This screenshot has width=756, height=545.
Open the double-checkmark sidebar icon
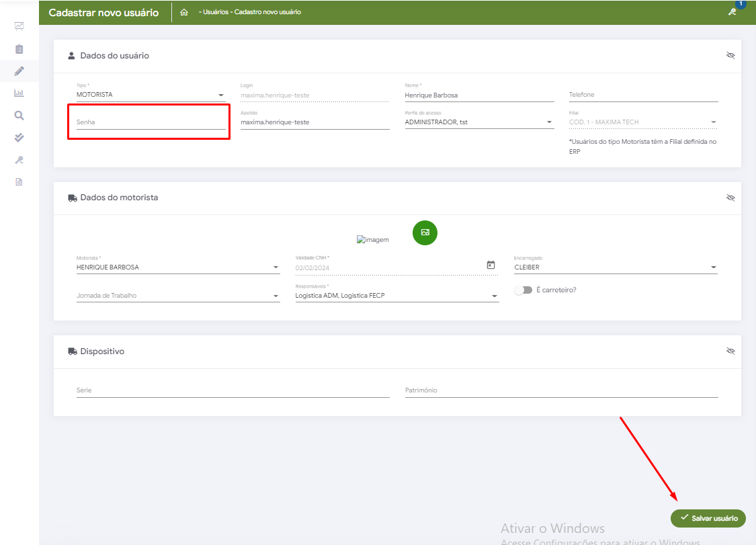click(x=19, y=138)
